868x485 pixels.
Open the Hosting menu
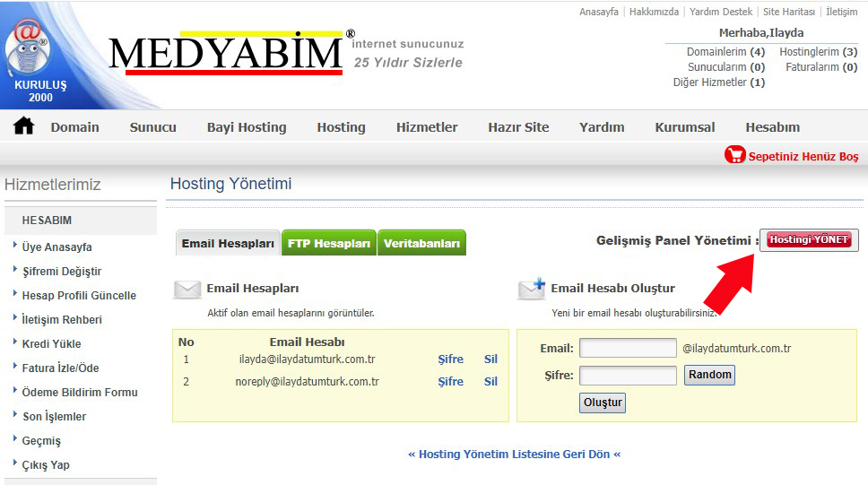341,127
